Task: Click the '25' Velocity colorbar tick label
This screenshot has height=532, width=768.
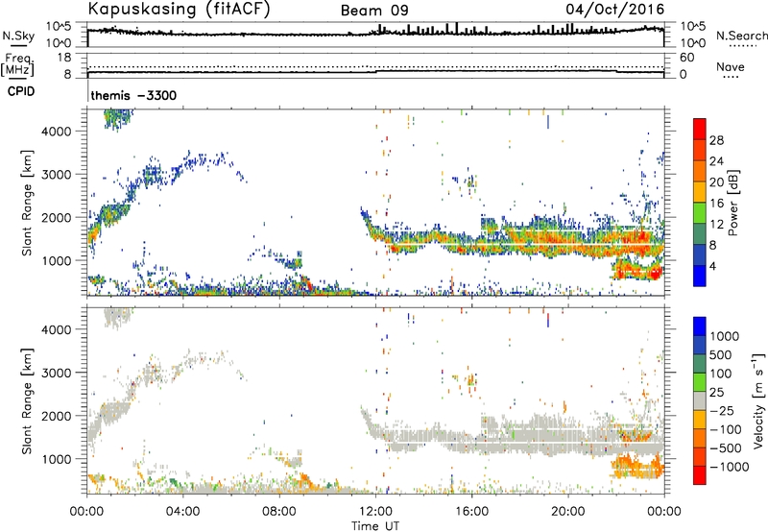Action: pos(716,392)
